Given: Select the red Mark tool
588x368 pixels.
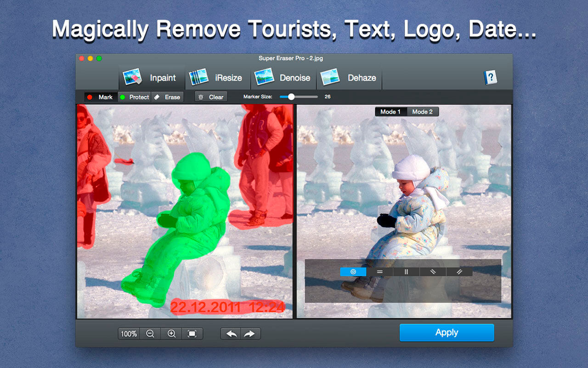Looking at the screenshot, I should (x=101, y=97).
